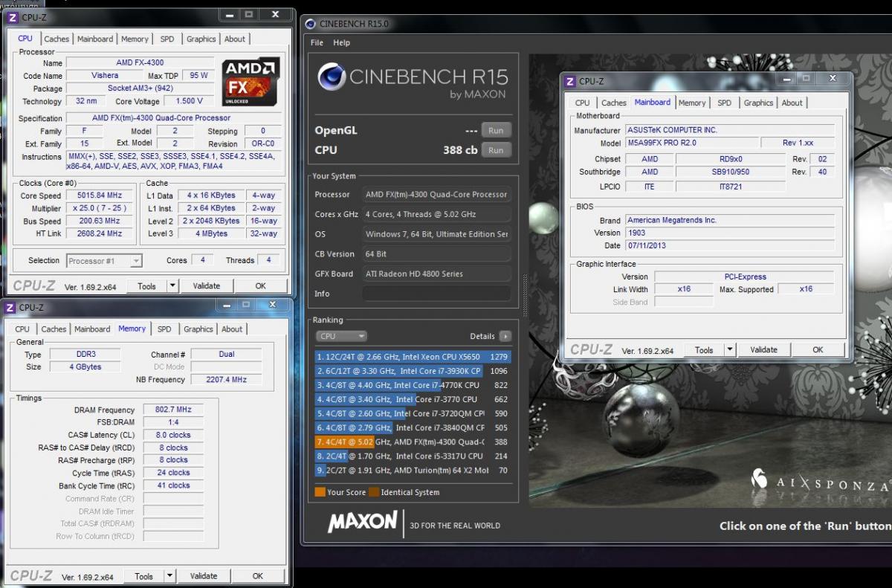Close the CPU-Z window showing the CPU tab

click(x=275, y=14)
